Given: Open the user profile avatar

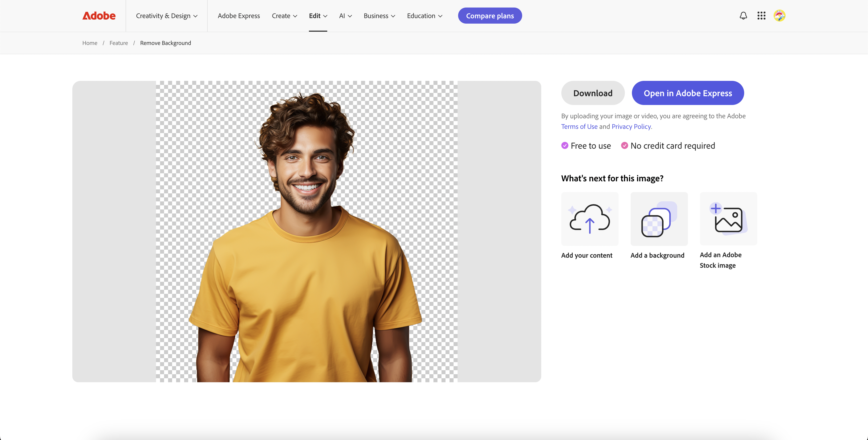Looking at the screenshot, I should pos(779,16).
